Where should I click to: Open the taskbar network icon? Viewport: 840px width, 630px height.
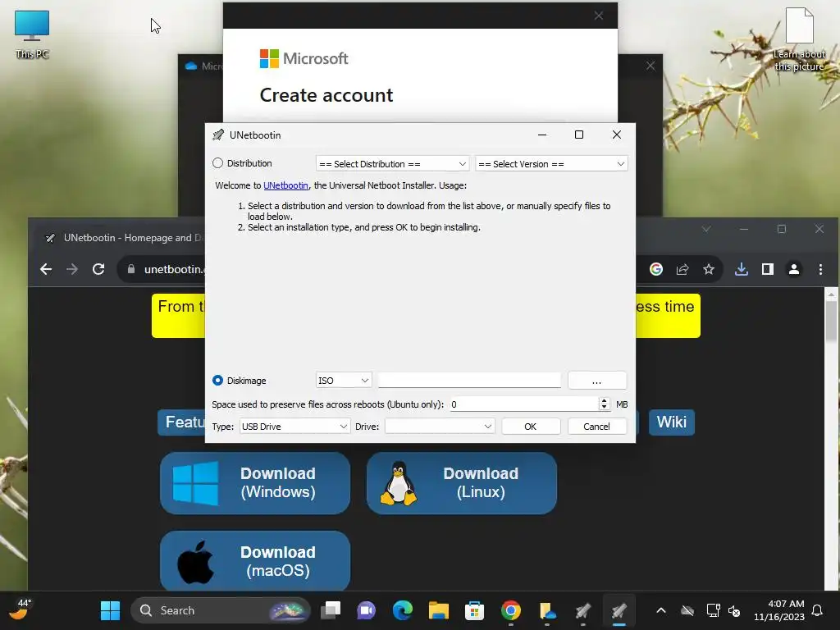(713, 610)
